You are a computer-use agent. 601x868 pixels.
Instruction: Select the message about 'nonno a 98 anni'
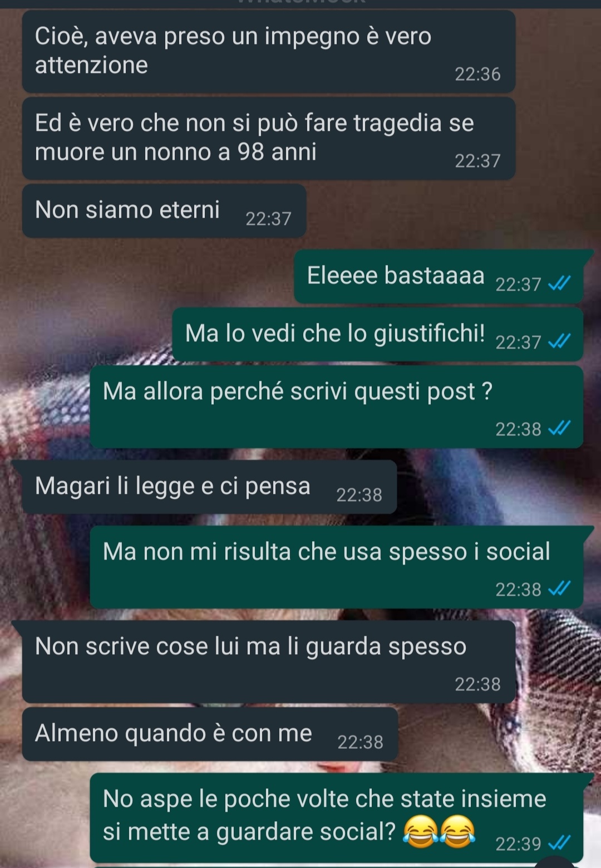pyautogui.click(x=269, y=138)
